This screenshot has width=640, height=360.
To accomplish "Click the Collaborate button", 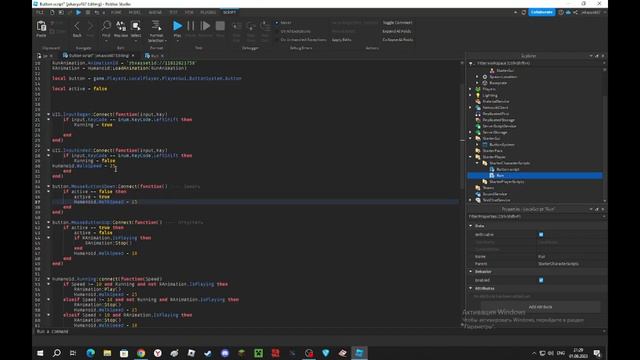I will 542,12.
